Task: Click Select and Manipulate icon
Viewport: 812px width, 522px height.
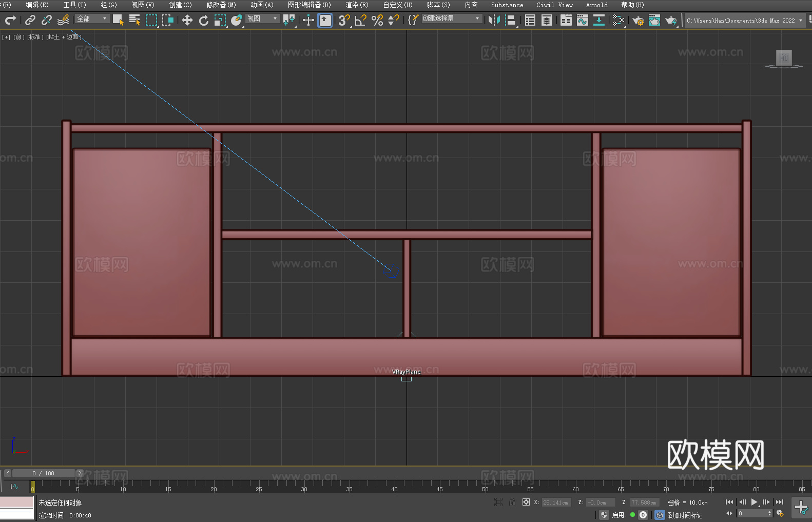Action: pos(308,20)
